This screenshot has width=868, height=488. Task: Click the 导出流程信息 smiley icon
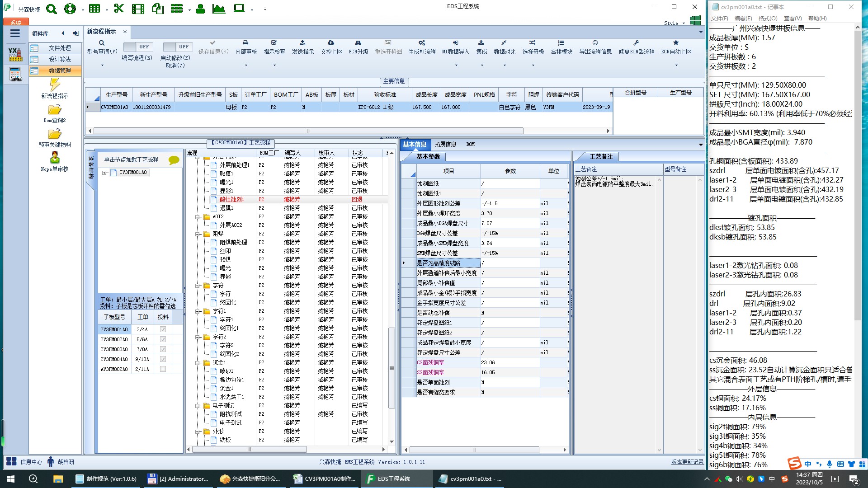point(595,42)
